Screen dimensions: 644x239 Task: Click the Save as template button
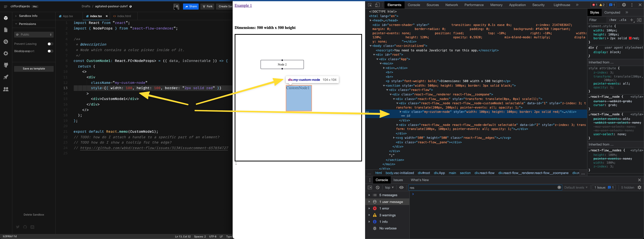coord(34,68)
